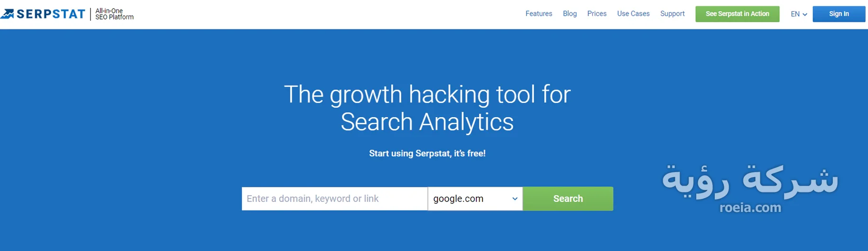Open the Support link
The width and height of the screenshot is (868, 251).
tap(672, 14)
